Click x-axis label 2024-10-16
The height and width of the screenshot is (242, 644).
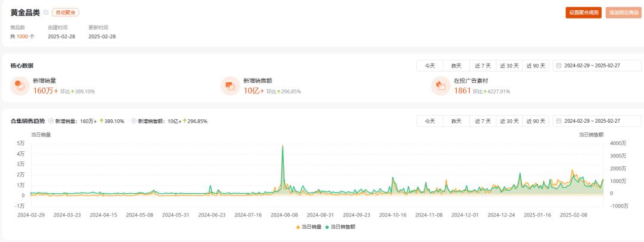[392, 215]
